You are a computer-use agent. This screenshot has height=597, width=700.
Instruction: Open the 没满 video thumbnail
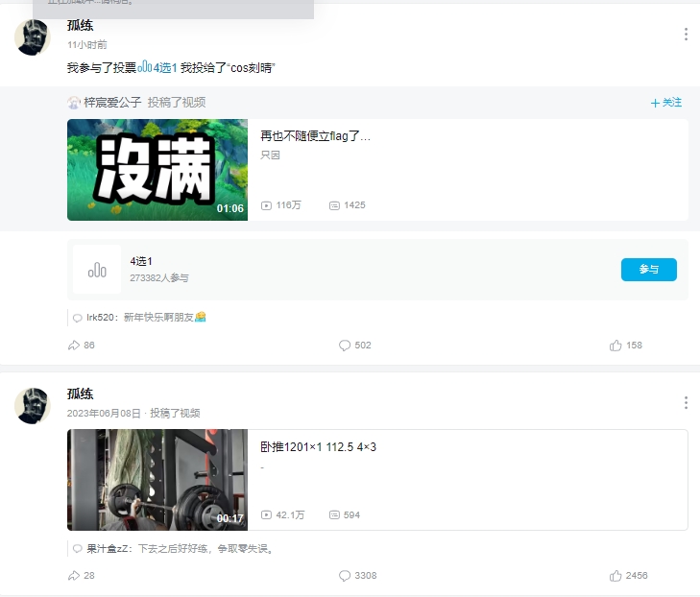tap(157, 170)
